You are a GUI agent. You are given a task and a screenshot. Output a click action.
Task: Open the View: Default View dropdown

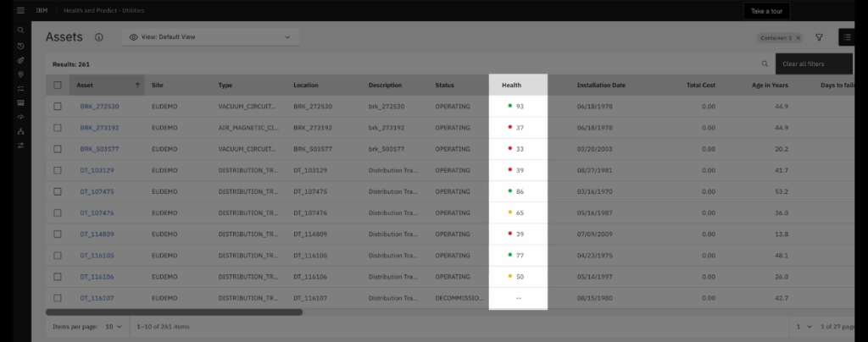point(210,37)
